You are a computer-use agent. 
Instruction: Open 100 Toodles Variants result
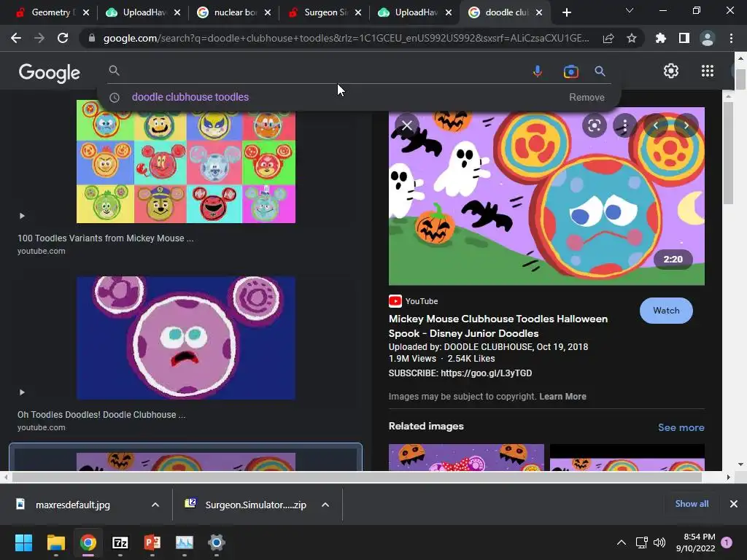[106, 238]
